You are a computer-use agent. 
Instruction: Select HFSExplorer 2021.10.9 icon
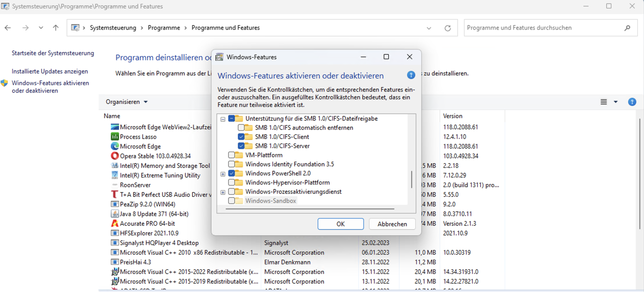click(115, 233)
